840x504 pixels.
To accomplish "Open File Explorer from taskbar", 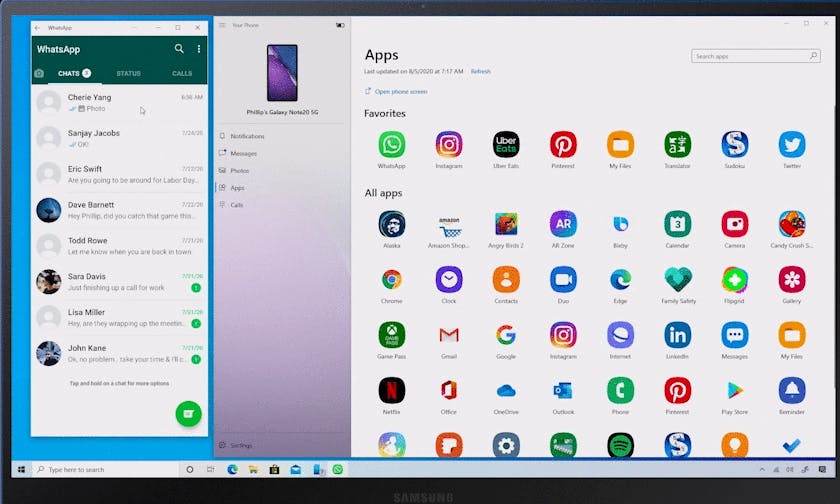I will click(253, 469).
